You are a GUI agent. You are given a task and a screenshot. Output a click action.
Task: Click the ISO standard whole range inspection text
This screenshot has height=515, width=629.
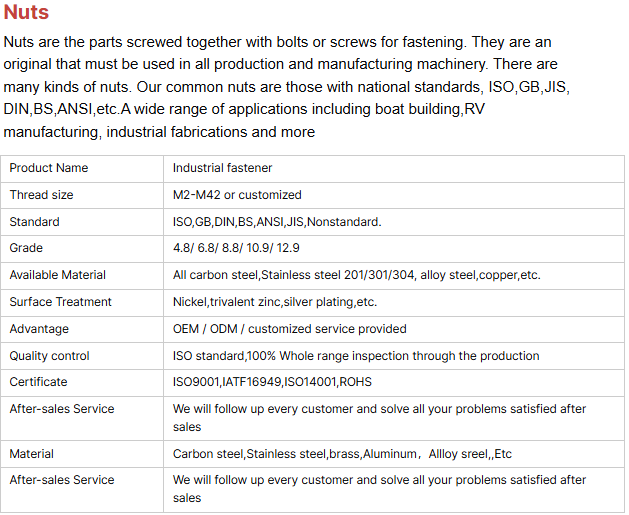tap(356, 356)
